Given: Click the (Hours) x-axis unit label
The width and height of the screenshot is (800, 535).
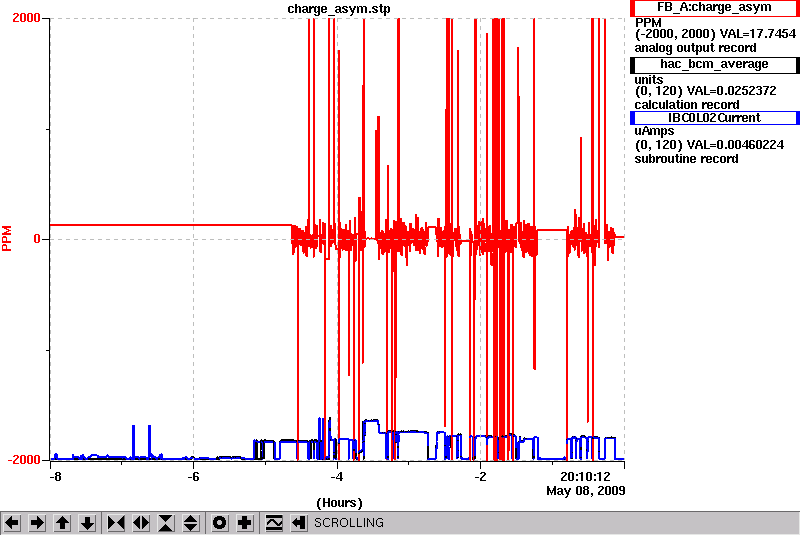Looking at the screenshot, I should (339, 503).
